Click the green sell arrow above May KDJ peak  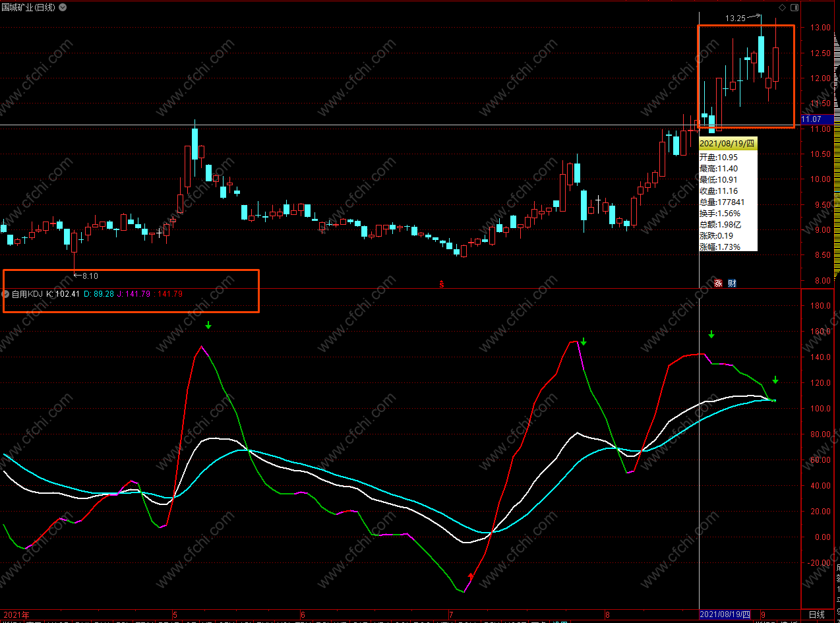click(x=208, y=325)
